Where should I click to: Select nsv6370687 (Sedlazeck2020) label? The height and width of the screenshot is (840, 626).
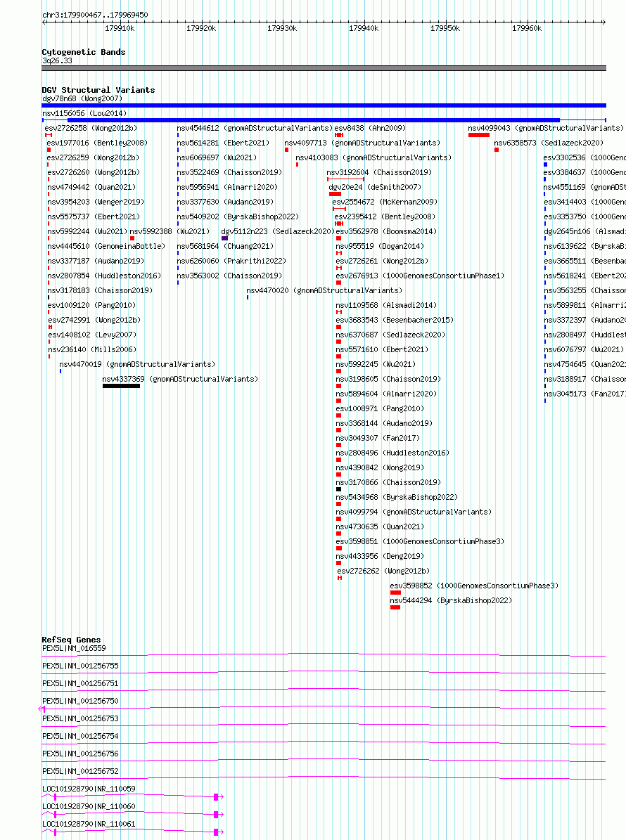390,335
